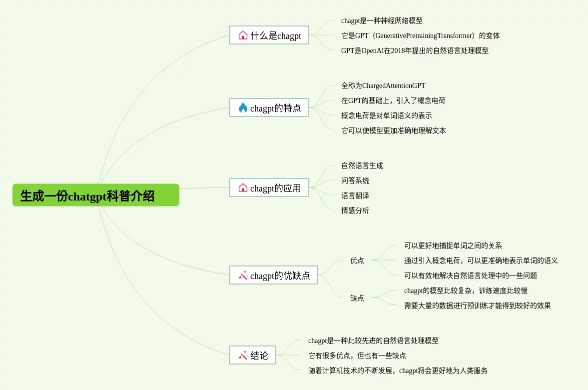The image size is (588, 390).
Task: Click the text 概念电荷是对单词语义的表示
Action: point(386,115)
